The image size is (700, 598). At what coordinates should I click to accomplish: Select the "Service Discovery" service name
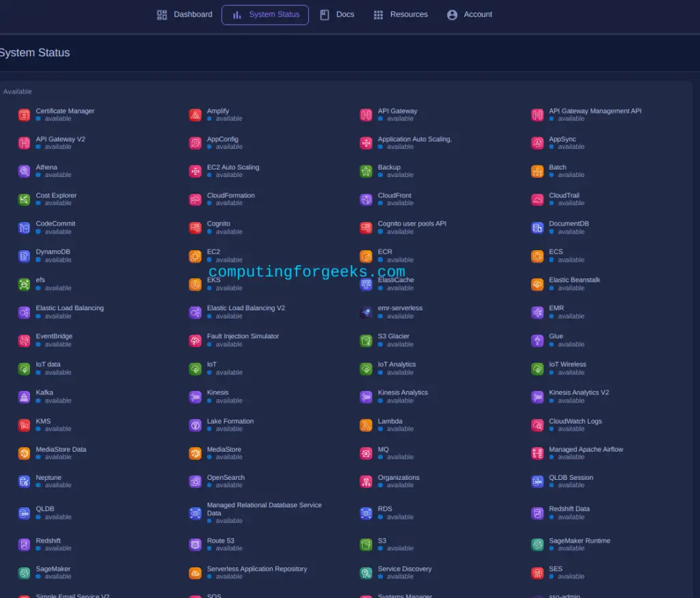405,569
